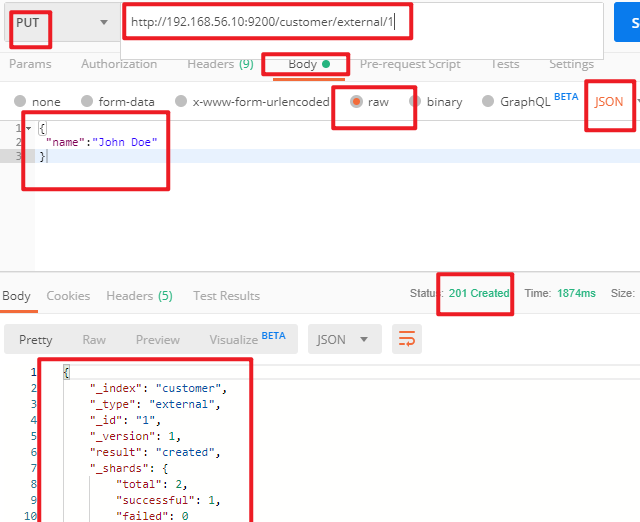Switch to the response Body tab

(16, 296)
